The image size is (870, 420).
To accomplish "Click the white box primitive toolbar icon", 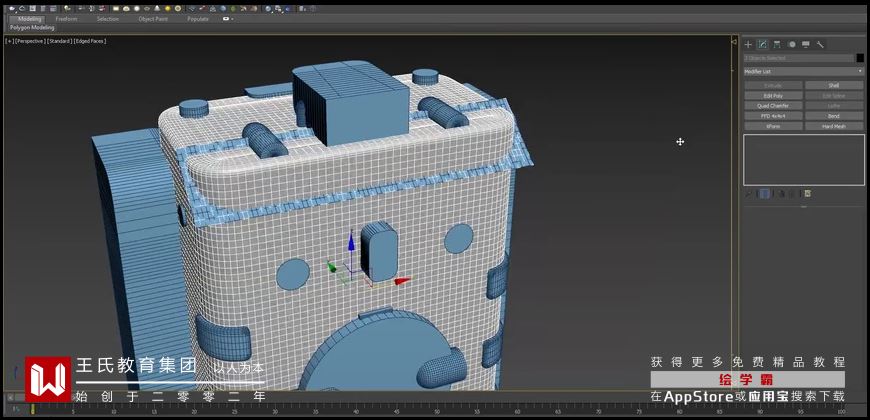I will click(x=116, y=9).
